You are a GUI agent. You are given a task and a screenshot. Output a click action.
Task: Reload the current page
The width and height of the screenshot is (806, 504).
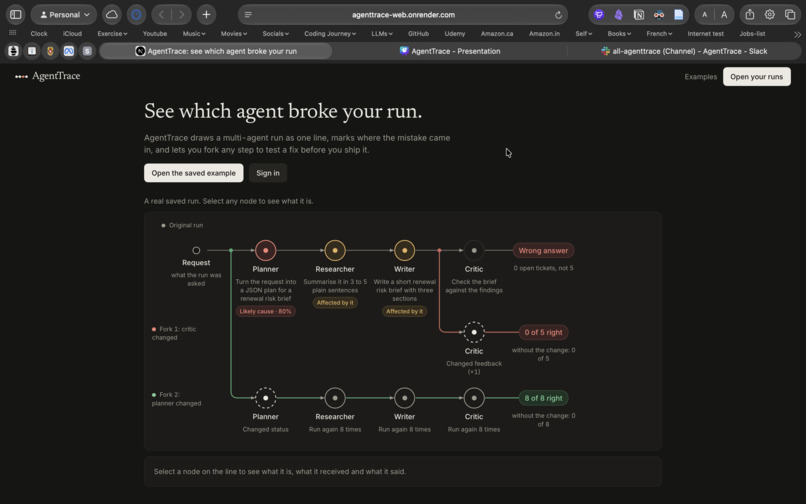558,15
